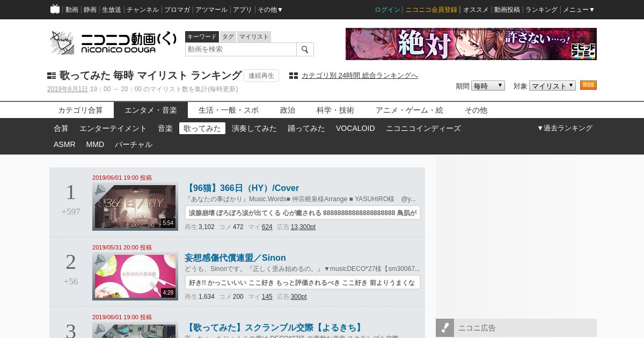Click マイ count 624 link
Image resolution: width=644 pixels, height=338 pixels.
pyautogui.click(x=267, y=227)
